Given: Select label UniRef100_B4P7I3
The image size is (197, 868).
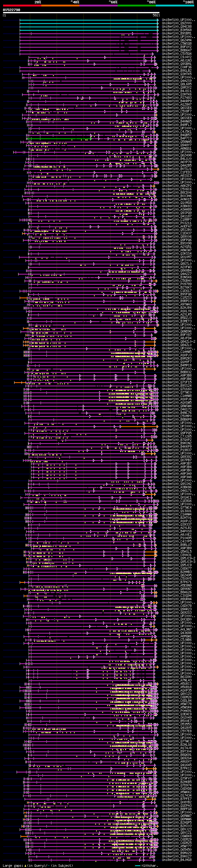Looking at the screenshot, I should pos(177,139).
